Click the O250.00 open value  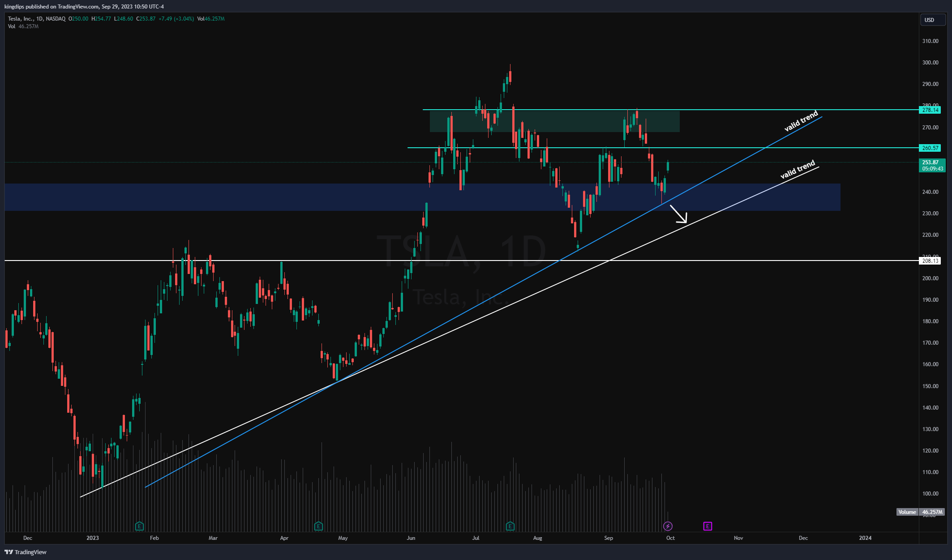point(78,19)
